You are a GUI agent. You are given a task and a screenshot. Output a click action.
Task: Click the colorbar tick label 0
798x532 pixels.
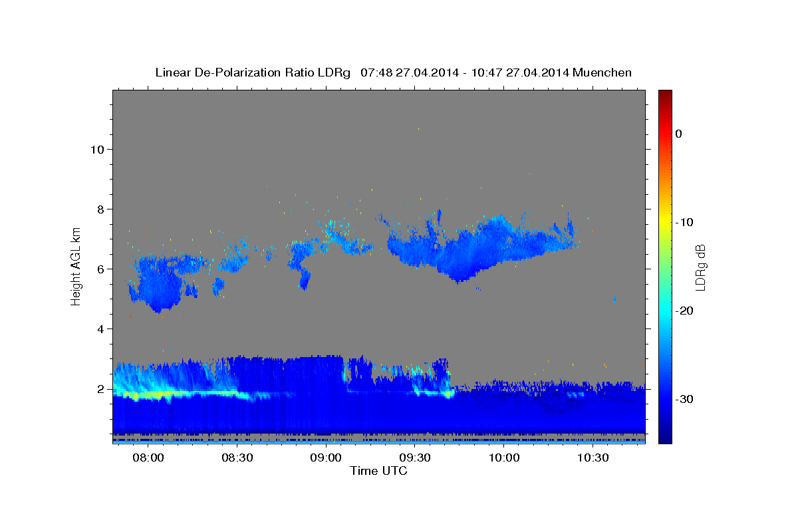point(678,134)
